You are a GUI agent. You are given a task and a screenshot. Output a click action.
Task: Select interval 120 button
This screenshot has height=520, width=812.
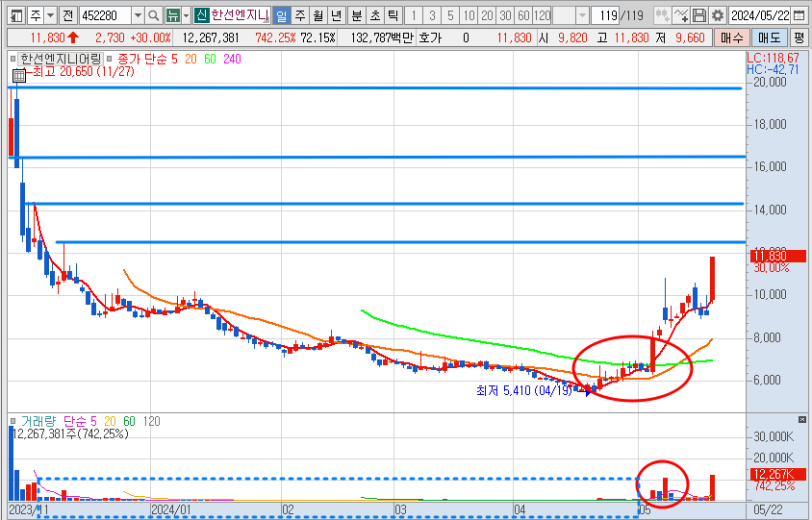542,15
